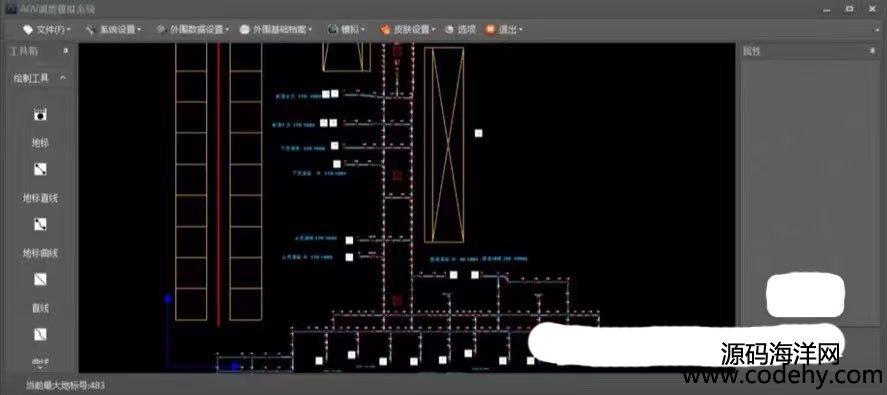Toggle the 属性 properties panel pin
This screenshot has width=887, height=395.
tap(872, 51)
